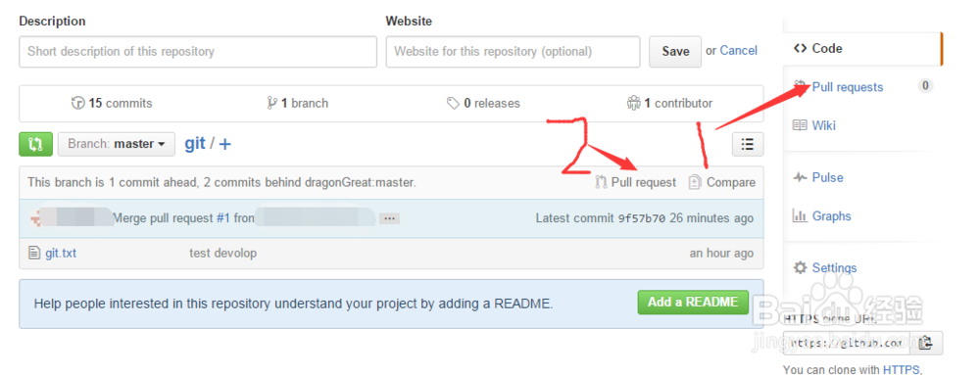View 15 commits
This screenshot has height=375, width=980.
tap(120, 104)
